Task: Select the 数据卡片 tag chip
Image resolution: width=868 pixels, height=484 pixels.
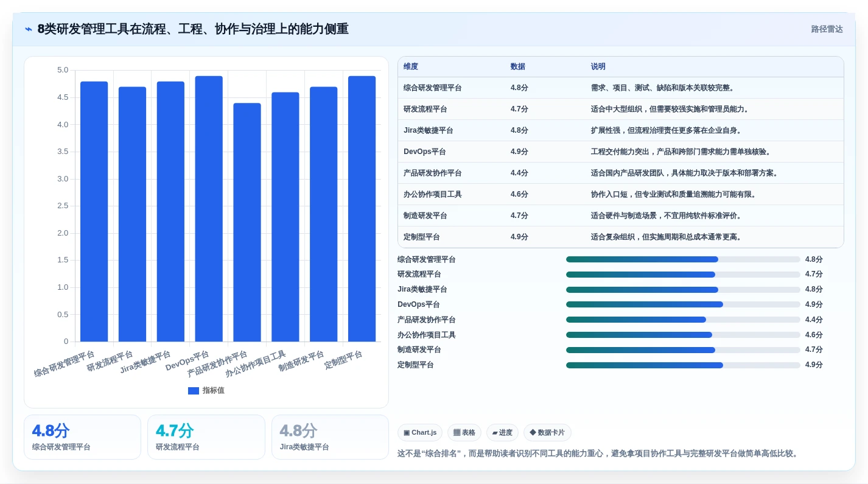Action: click(547, 433)
